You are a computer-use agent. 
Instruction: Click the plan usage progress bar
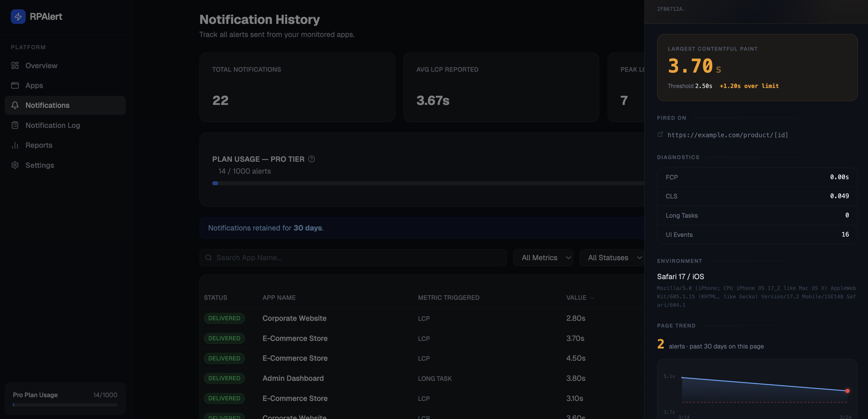(428, 183)
